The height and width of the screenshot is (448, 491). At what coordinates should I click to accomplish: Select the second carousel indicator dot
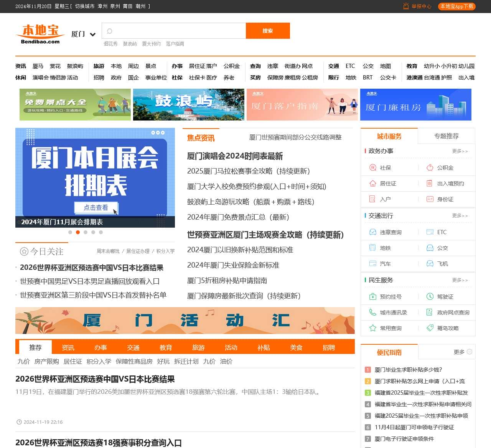78,232
